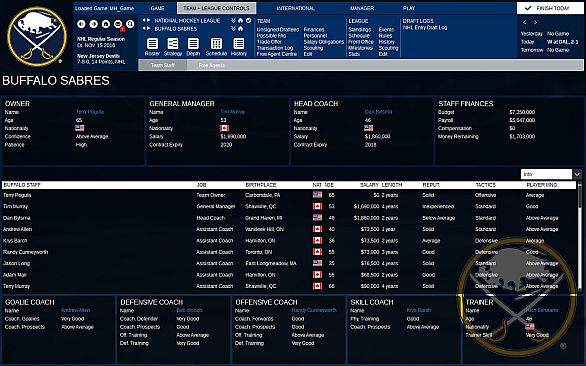This screenshot has width=586, height=366.
Task: Select the Jason Long row in staff list
Action: point(289,263)
